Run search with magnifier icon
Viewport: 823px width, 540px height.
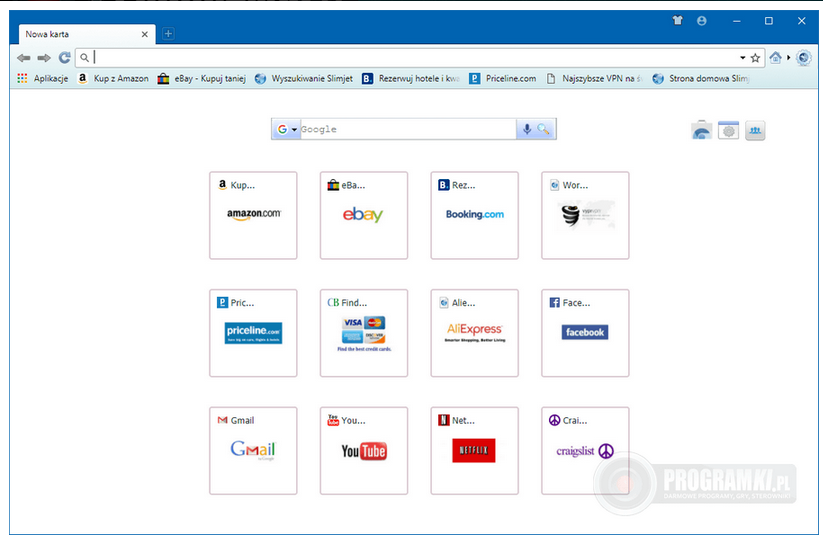(x=544, y=129)
